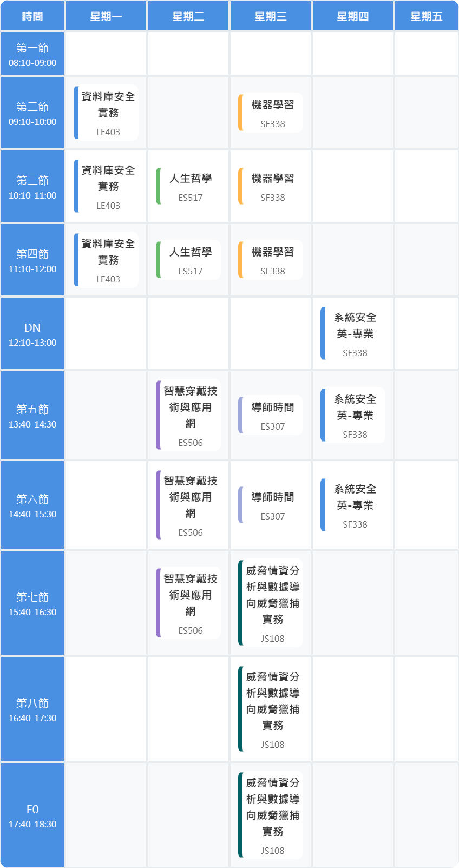Image resolution: width=459 pixels, height=868 pixels.
Task: Click 系統安全英-專業 card in 第六節 row
Action: tap(353, 505)
